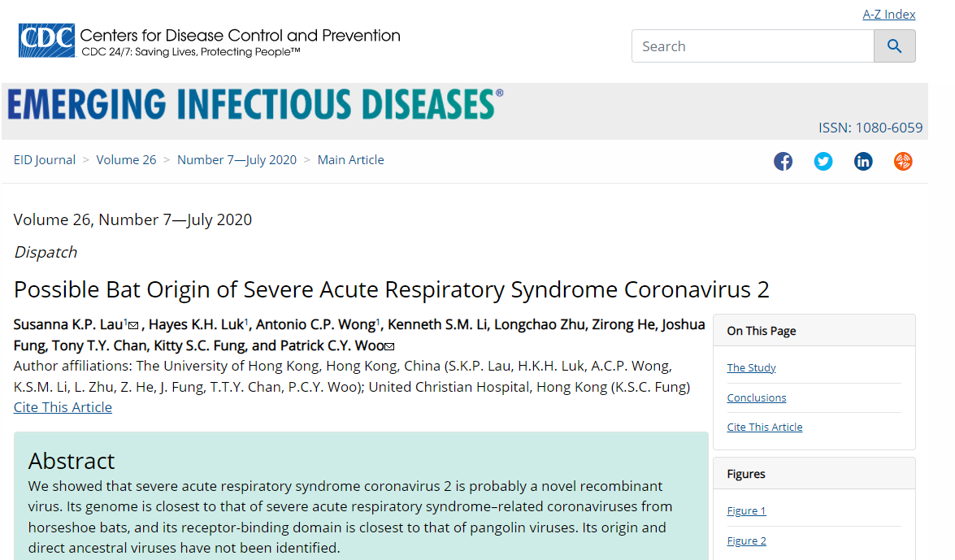Click the CDC logo

tap(46, 40)
